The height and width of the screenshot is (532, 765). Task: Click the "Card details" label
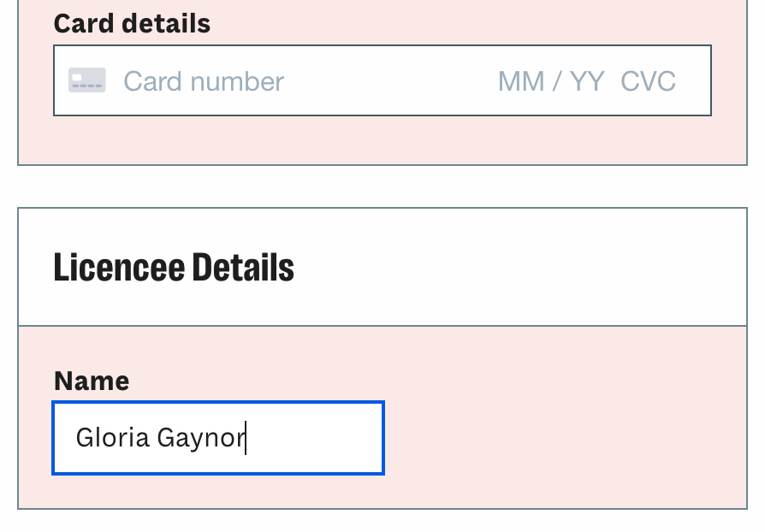pyautogui.click(x=132, y=23)
